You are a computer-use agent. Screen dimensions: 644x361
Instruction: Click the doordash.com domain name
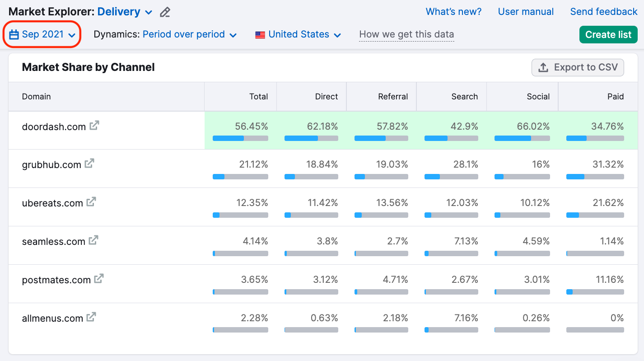[54, 127]
